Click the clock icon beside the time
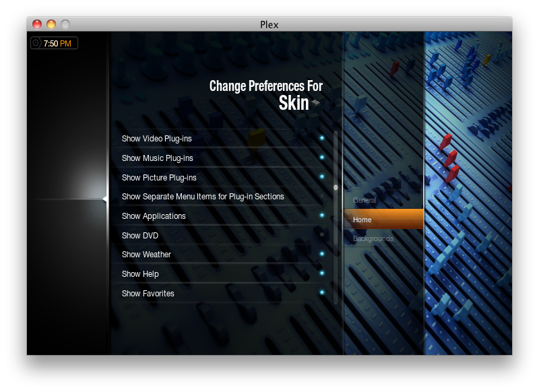The height and width of the screenshot is (392, 539). coord(36,43)
